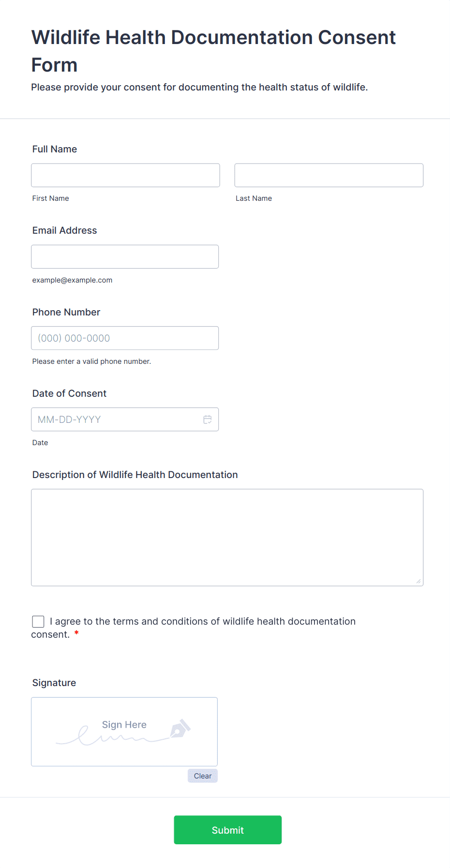Click the MM-DD-YYYY date field
The image size is (450, 868).
point(116,419)
